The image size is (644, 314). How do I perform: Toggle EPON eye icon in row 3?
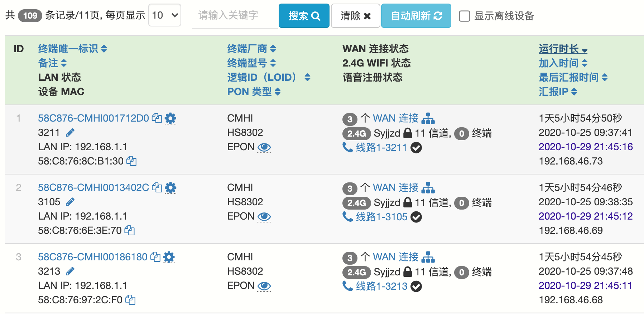[264, 286]
